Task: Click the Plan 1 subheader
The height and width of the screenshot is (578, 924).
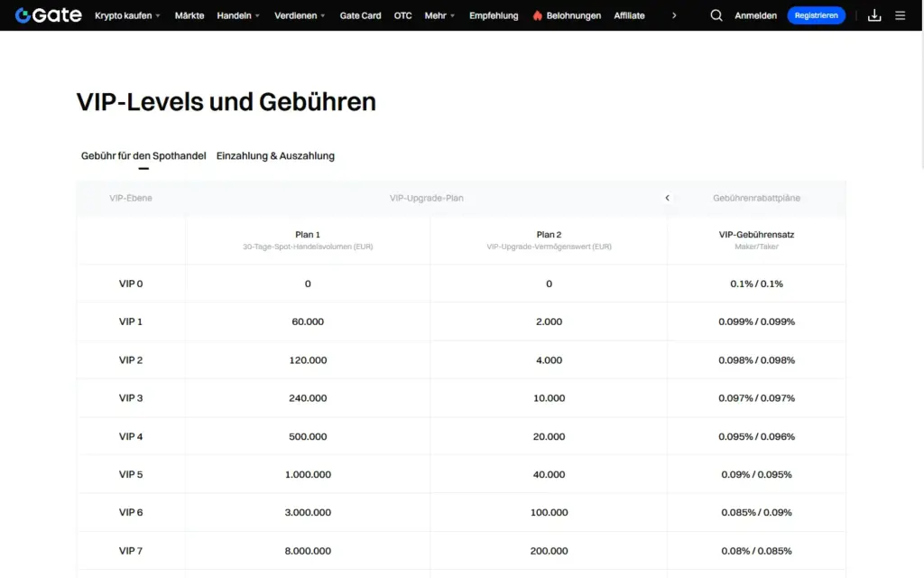Action: pos(308,235)
